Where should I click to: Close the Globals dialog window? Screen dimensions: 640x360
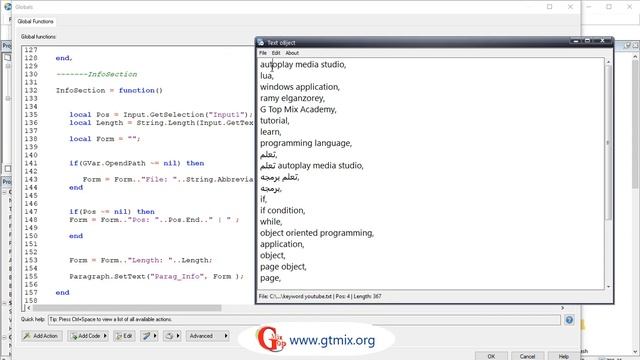570,7
